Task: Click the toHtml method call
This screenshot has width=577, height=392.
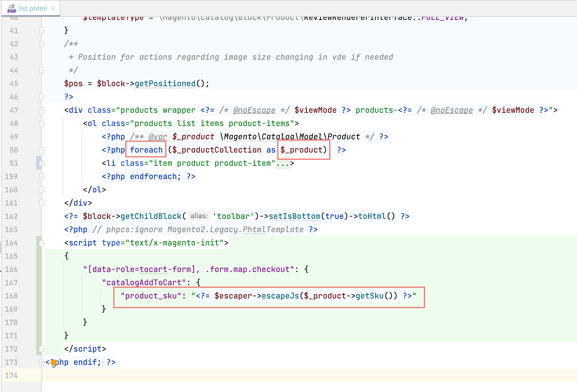Action: point(372,216)
